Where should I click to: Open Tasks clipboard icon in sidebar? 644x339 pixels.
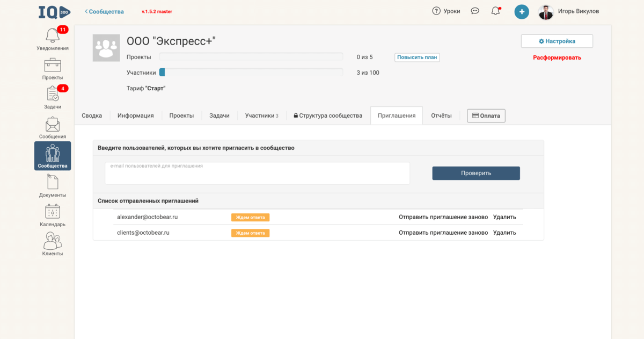pyautogui.click(x=53, y=95)
